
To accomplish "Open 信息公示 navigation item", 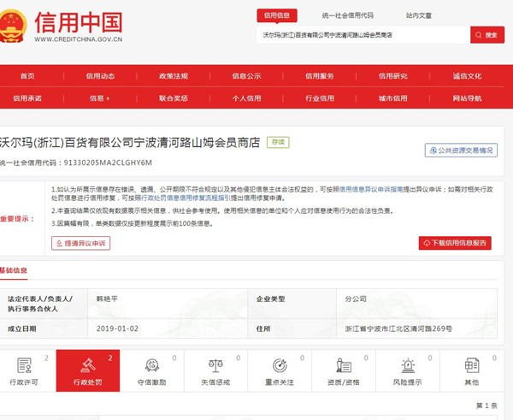I will (x=246, y=76).
